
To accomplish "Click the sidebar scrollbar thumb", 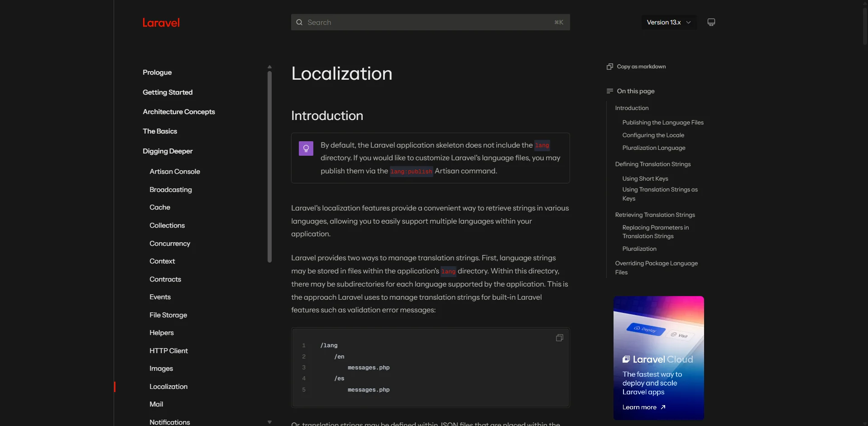I will [269, 167].
